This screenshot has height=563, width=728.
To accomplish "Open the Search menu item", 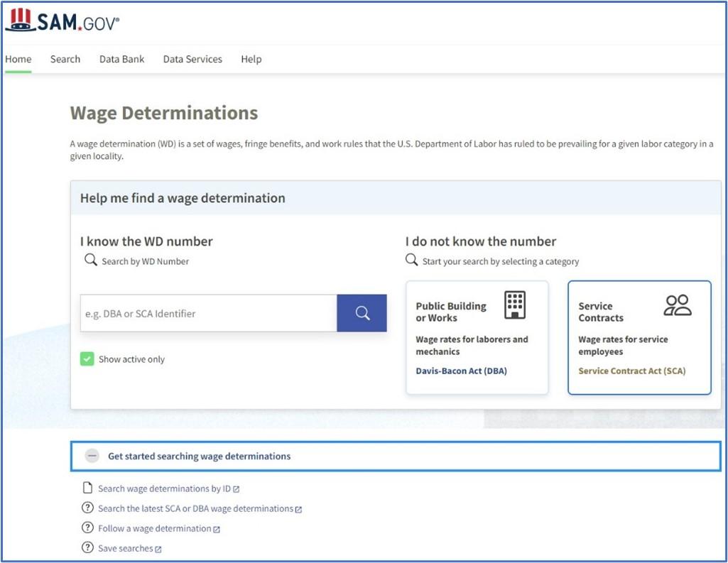I will pos(65,60).
